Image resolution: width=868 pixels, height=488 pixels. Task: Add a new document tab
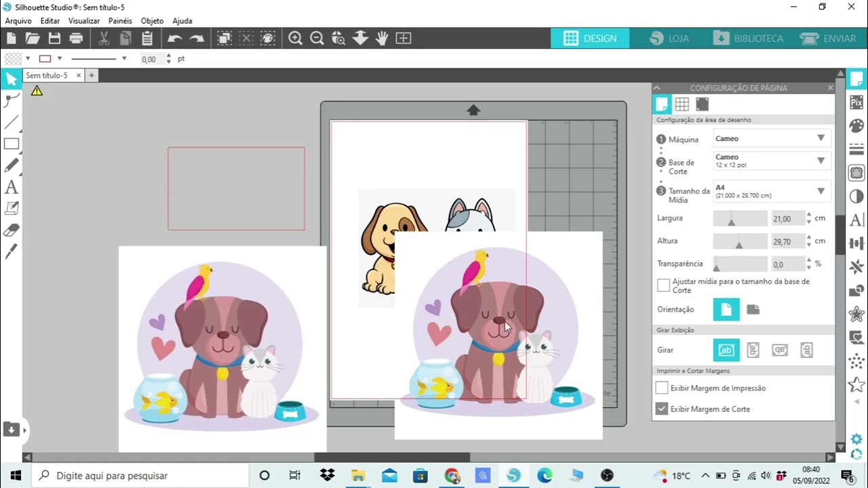(x=91, y=75)
